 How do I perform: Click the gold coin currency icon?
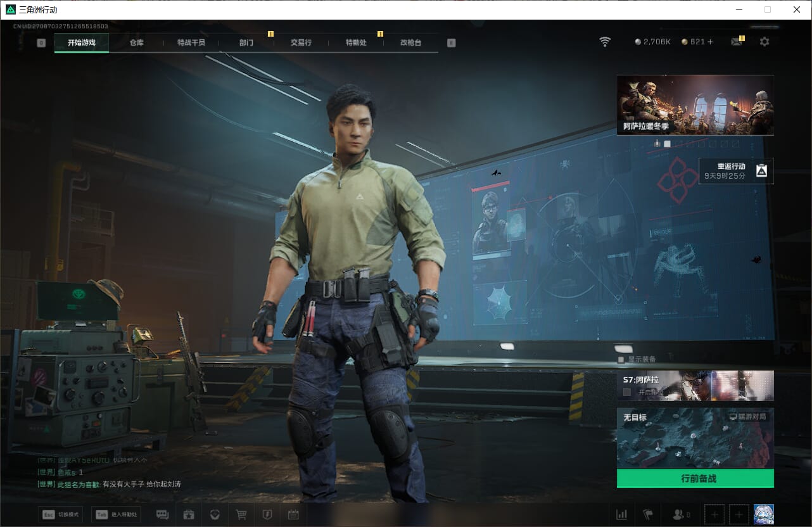[x=685, y=42]
